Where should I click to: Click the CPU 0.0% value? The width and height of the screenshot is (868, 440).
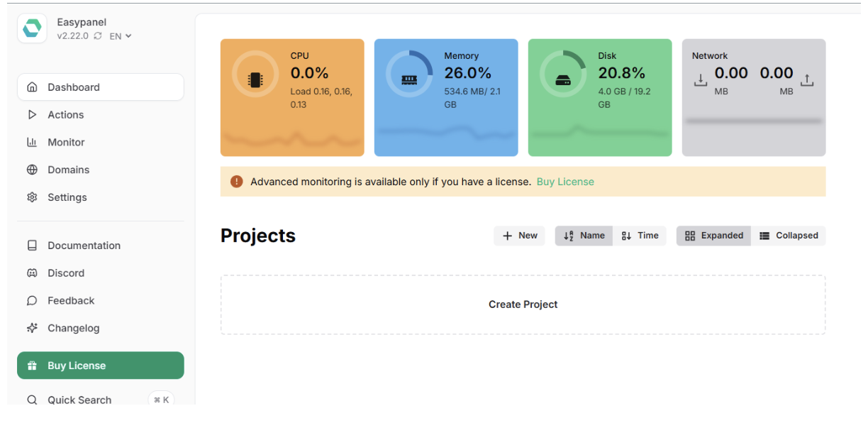point(310,72)
